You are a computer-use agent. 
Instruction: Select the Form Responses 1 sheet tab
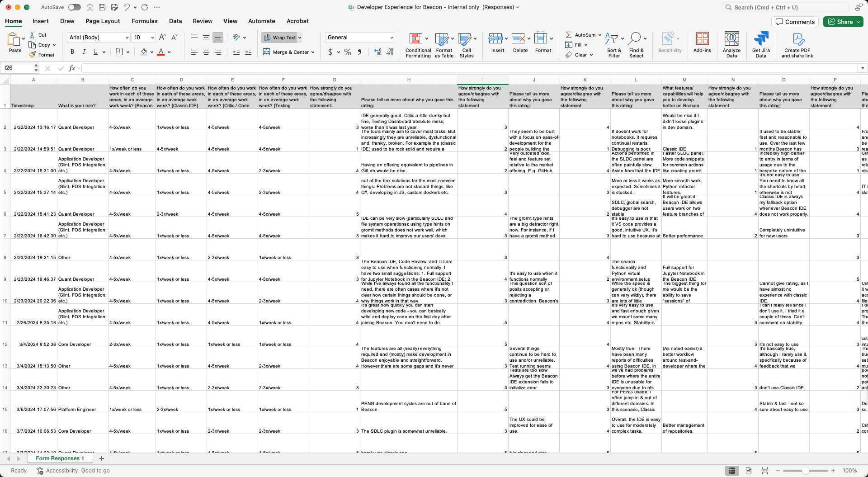(x=60, y=458)
